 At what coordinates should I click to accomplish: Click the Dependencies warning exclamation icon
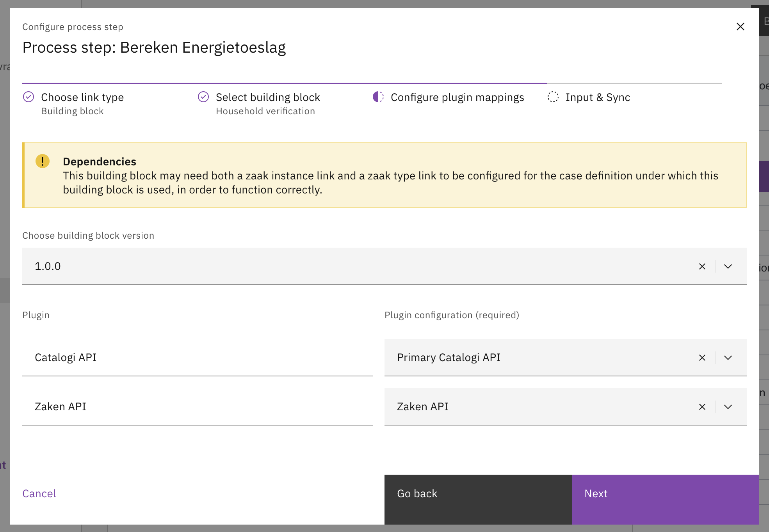click(x=43, y=161)
